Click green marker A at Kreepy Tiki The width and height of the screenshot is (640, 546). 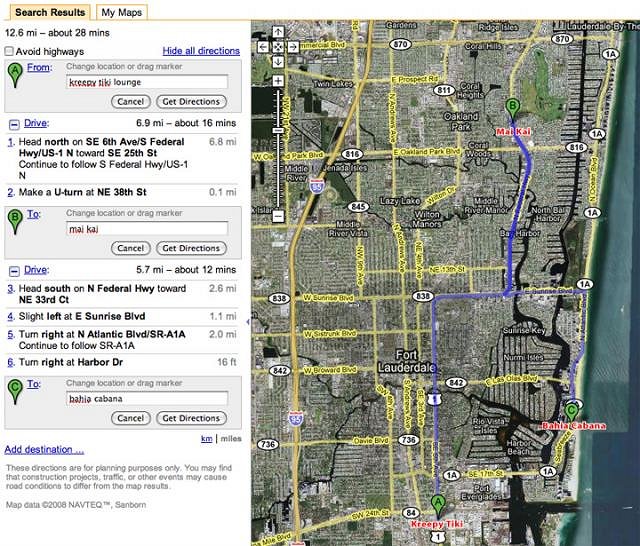coord(436,504)
